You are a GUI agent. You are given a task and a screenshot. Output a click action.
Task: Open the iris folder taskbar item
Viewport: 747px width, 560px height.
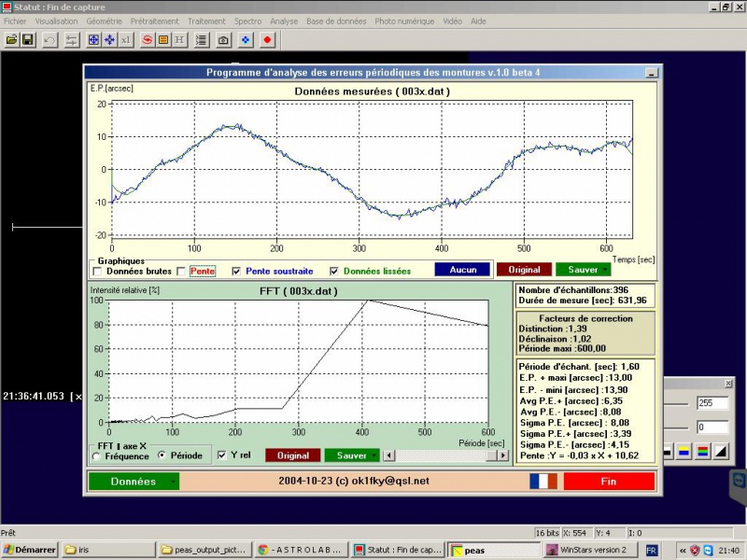108,550
